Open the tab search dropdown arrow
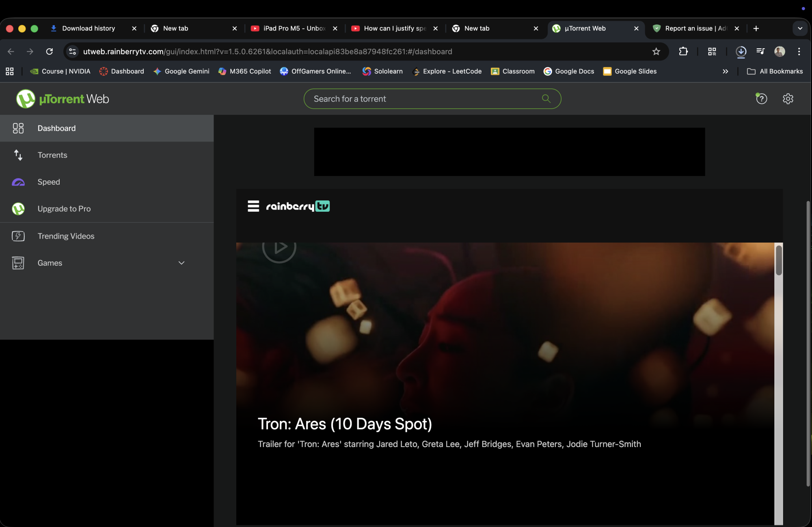Screen dimensions: 812x527 tap(800, 28)
